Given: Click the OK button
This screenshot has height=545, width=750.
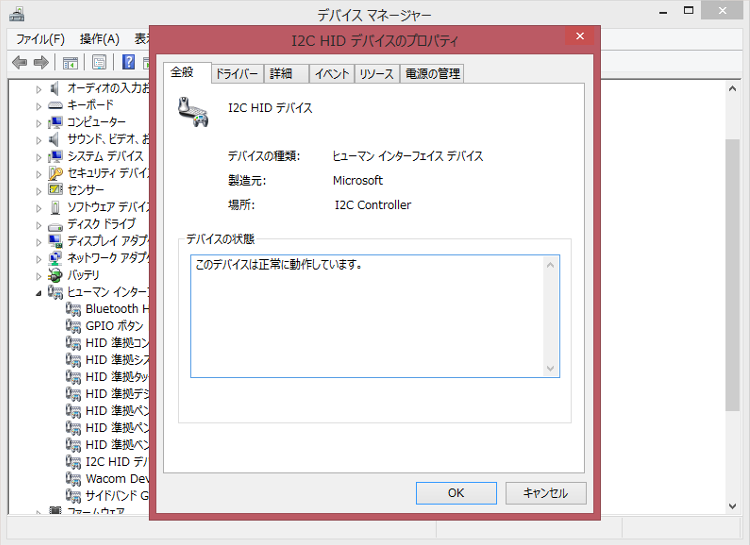Looking at the screenshot, I should (456, 493).
